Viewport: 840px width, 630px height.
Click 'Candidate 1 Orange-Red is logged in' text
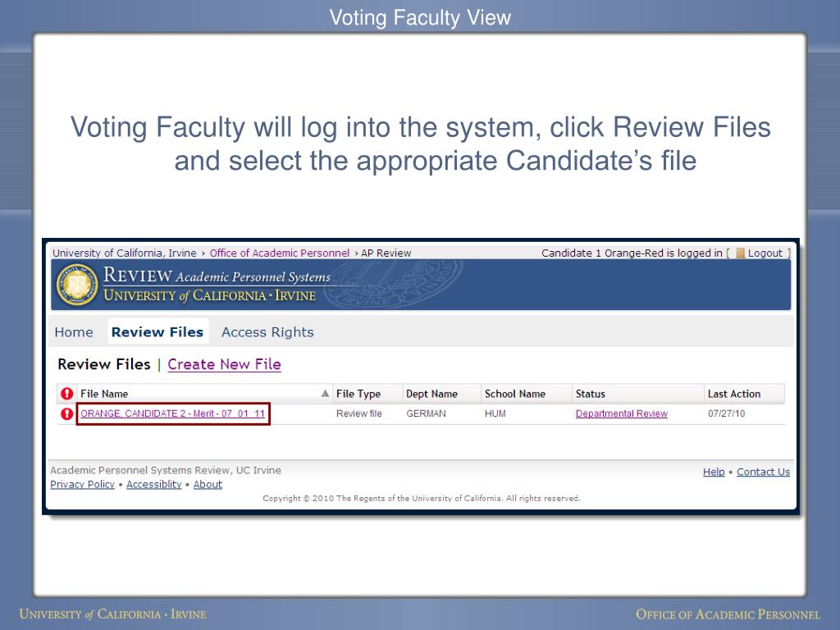point(632,253)
